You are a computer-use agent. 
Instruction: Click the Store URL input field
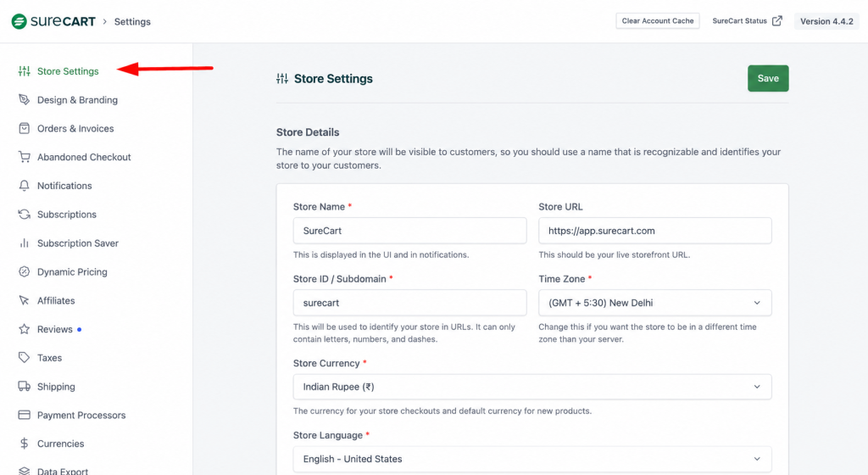(x=655, y=231)
